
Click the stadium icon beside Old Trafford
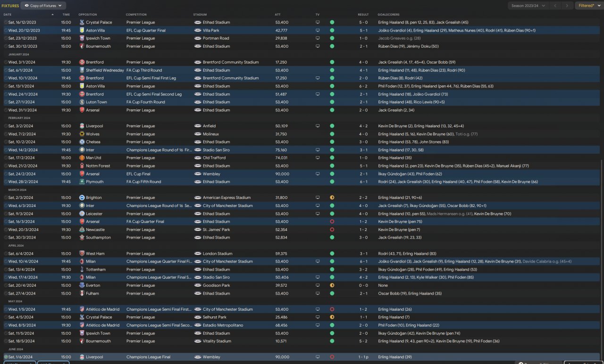pyautogui.click(x=198, y=158)
